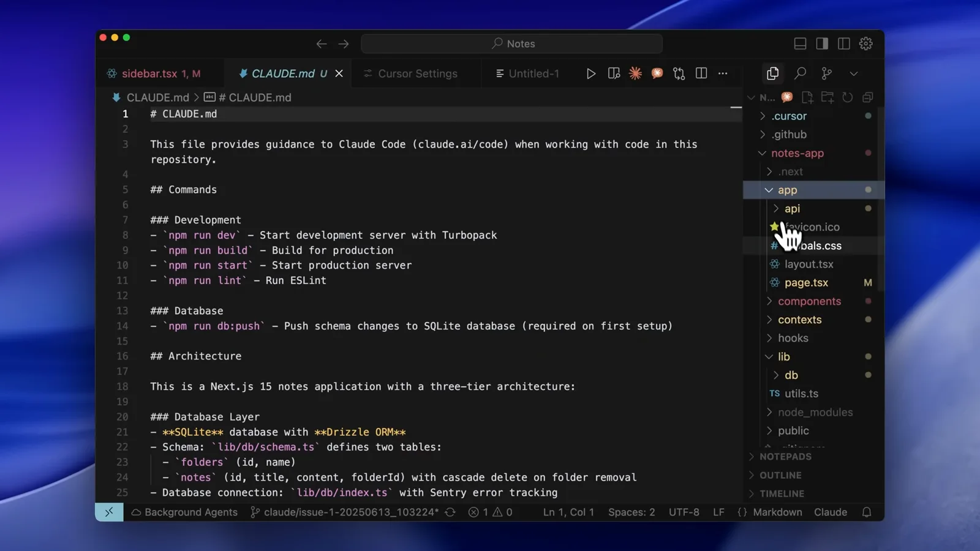Click the Notes search field
The width and height of the screenshot is (980, 551).
coord(512,43)
